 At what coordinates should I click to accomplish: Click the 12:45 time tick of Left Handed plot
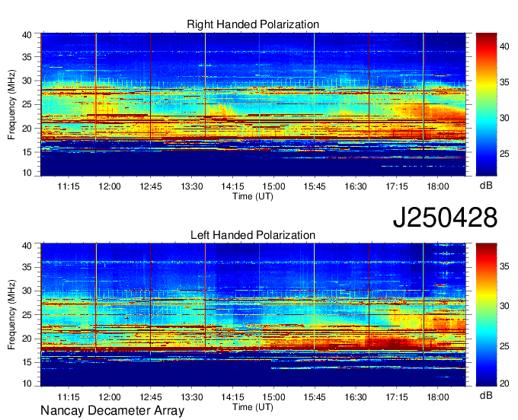coord(151,397)
